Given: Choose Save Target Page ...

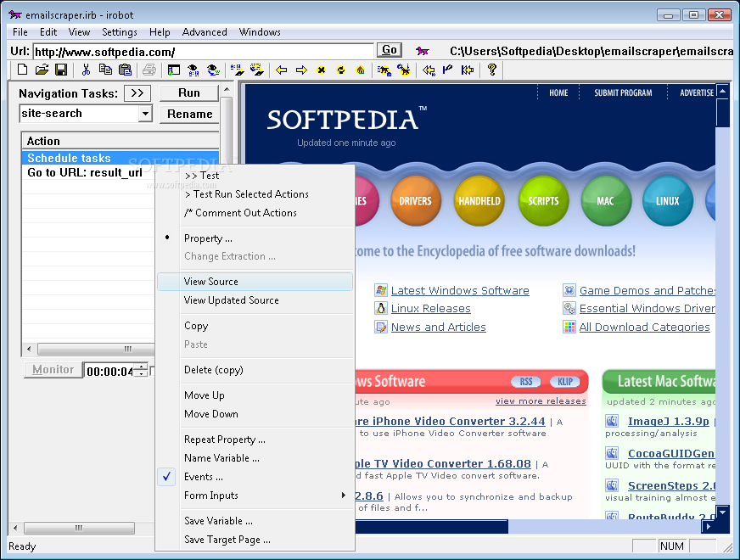Looking at the screenshot, I should [x=255, y=540].
